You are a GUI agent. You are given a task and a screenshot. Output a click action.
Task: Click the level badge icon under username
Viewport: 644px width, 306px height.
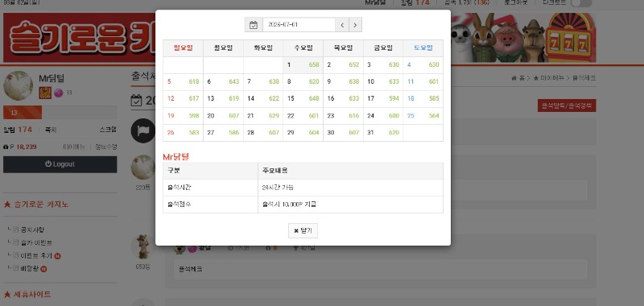pos(45,93)
